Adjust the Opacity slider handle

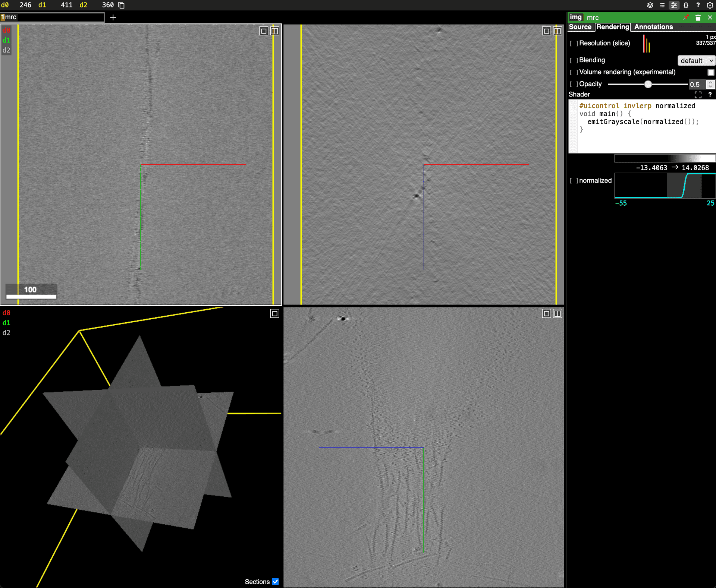coord(648,84)
